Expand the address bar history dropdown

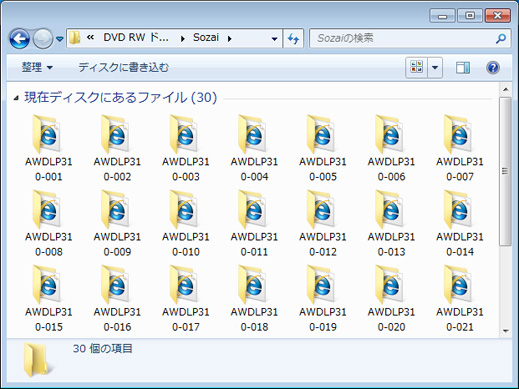click(x=274, y=39)
